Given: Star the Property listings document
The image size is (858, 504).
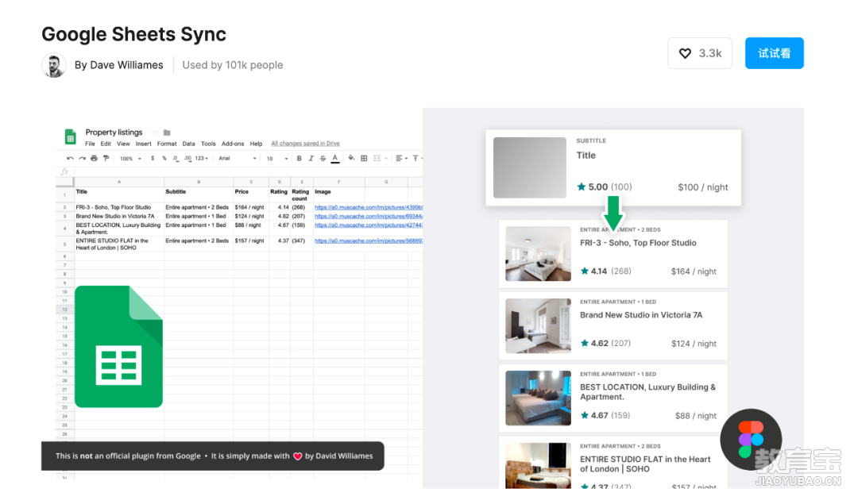Looking at the screenshot, I should (155, 133).
